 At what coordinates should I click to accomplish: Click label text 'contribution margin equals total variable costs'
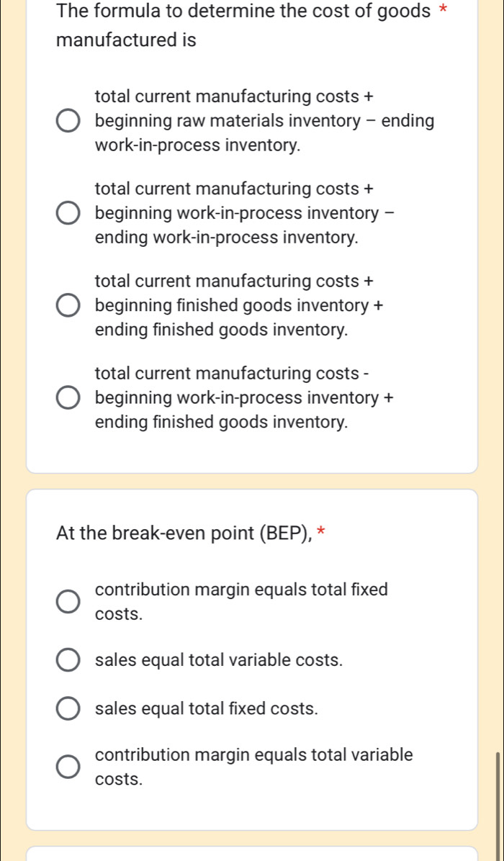pos(253,767)
